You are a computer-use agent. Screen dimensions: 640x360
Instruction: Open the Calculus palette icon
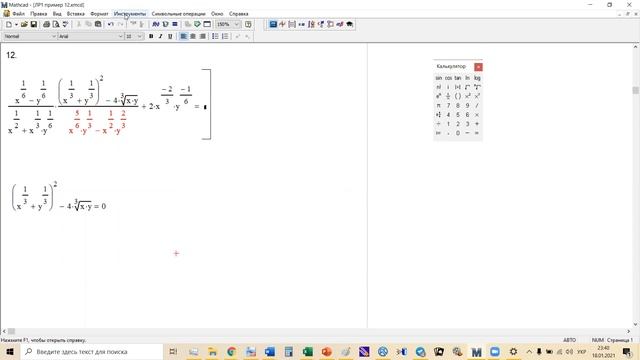311,24
